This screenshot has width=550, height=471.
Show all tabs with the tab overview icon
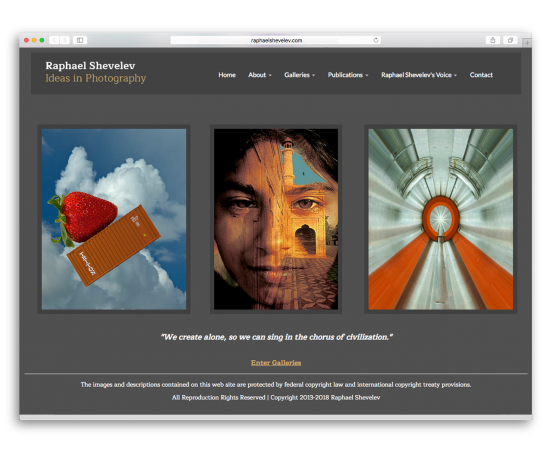pyautogui.click(x=510, y=40)
